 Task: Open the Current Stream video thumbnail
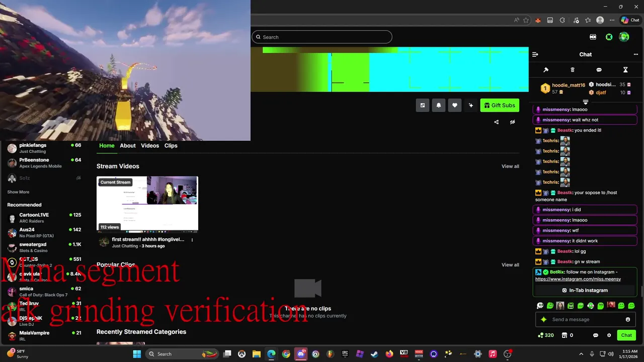coord(147,204)
